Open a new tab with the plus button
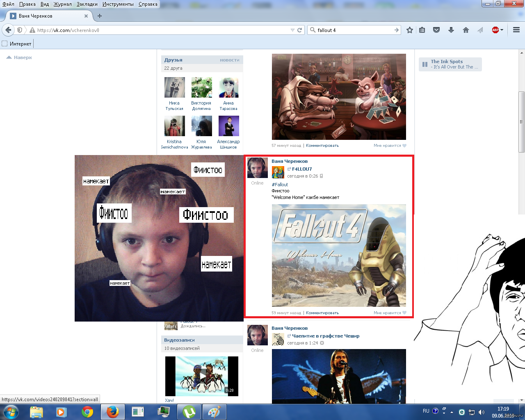Screen dimensions: 525x420 pos(99,16)
